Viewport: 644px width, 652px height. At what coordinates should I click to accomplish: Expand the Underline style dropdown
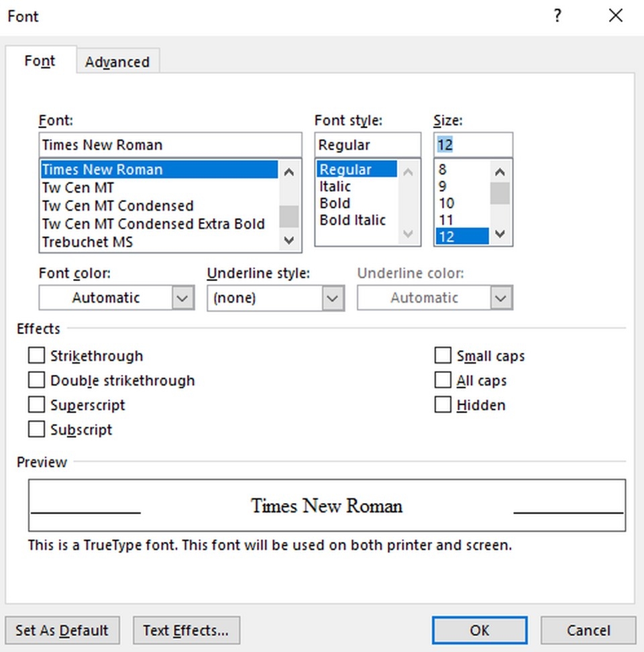click(x=332, y=298)
